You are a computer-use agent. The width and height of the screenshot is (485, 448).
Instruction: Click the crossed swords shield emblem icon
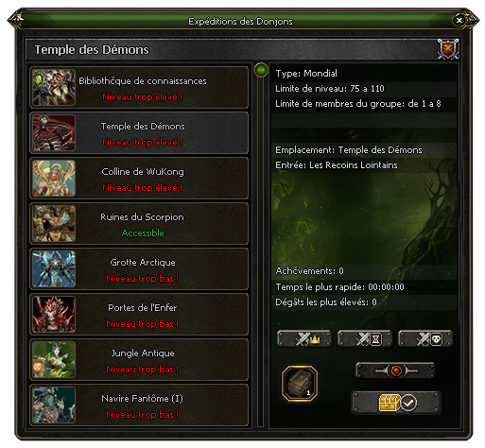pos(448,49)
